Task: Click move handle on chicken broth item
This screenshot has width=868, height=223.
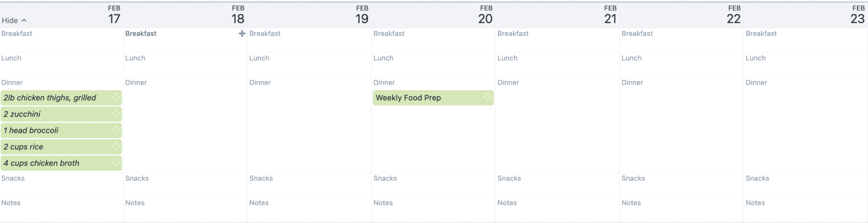Action: point(115,163)
